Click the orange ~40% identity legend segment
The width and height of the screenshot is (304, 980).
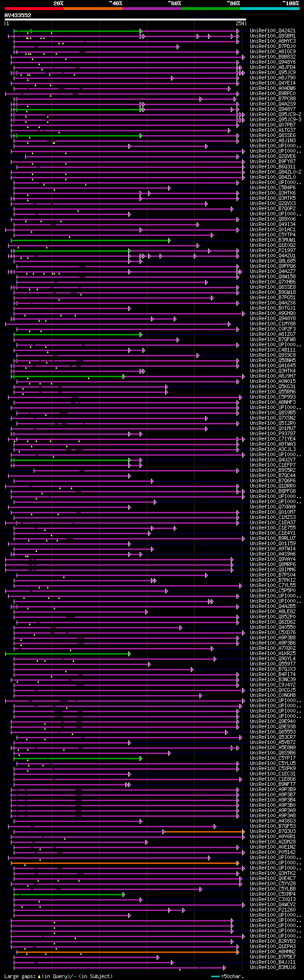[93, 9]
